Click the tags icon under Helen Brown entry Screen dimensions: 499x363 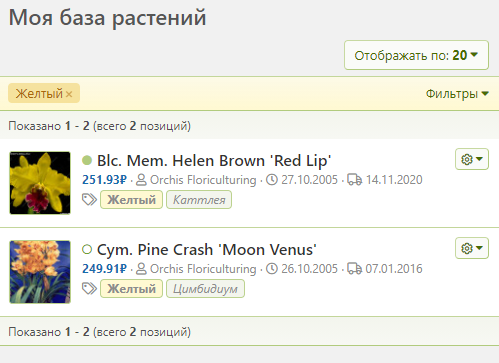[89, 200]
